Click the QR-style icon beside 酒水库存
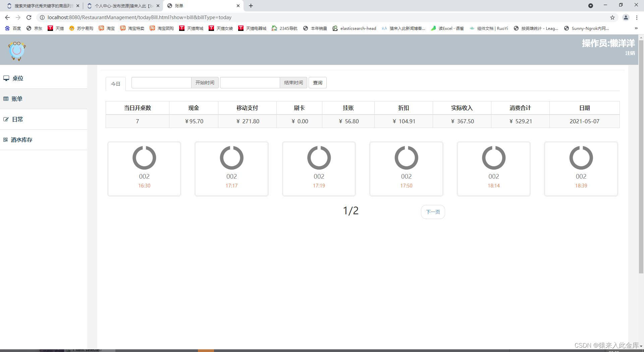This screenshot has height=352, width=644. [5, 140]
